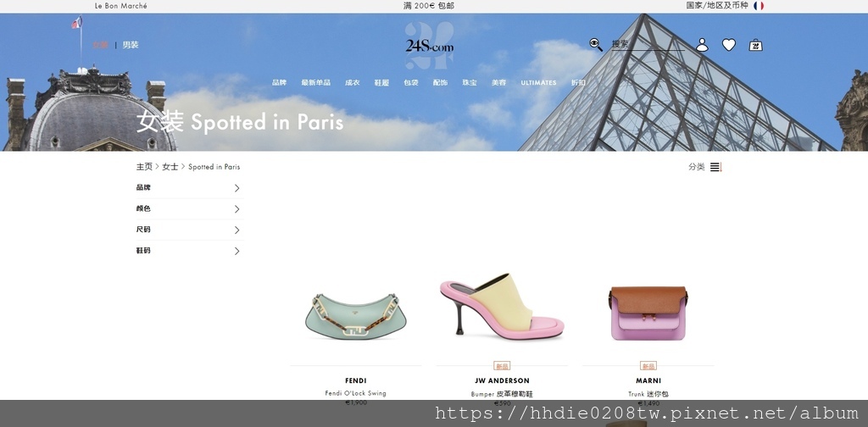Expand the 鞋码 shoe size filter
This screenshot has height=427, width=868.
pos(189,251)
